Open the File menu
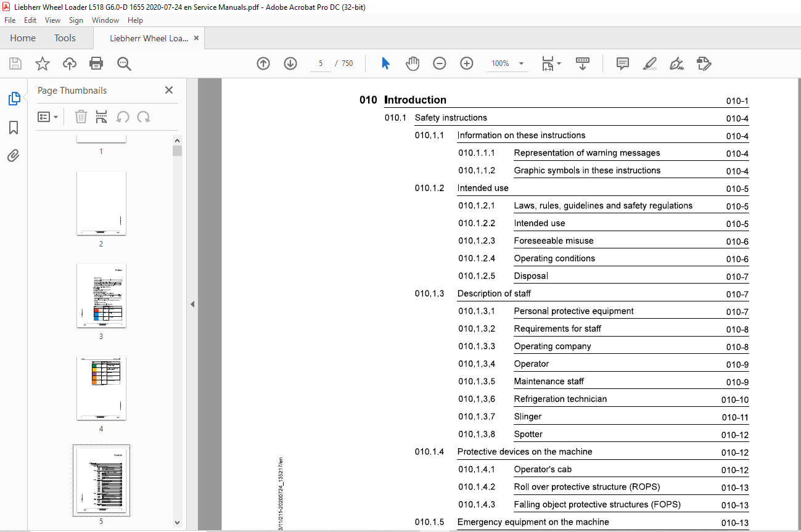The image size is (801, 532). [10, 20]
